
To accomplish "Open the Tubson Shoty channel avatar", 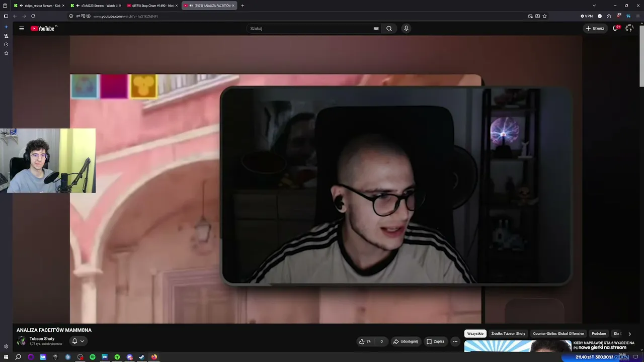I will tap(21, 341).
